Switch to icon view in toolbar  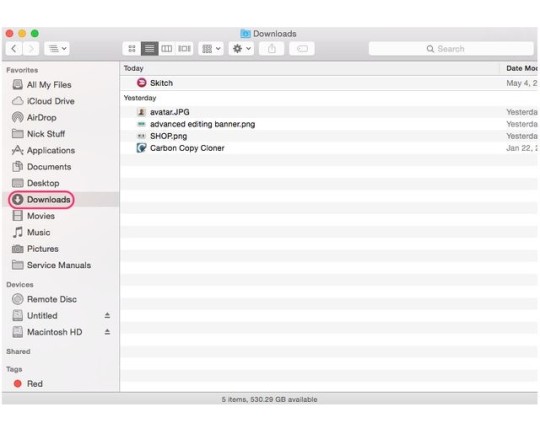coord(132,49)
